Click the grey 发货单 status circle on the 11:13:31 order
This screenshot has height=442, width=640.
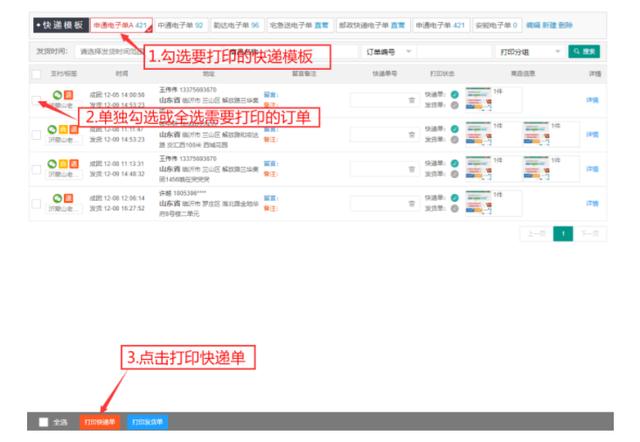455,174
